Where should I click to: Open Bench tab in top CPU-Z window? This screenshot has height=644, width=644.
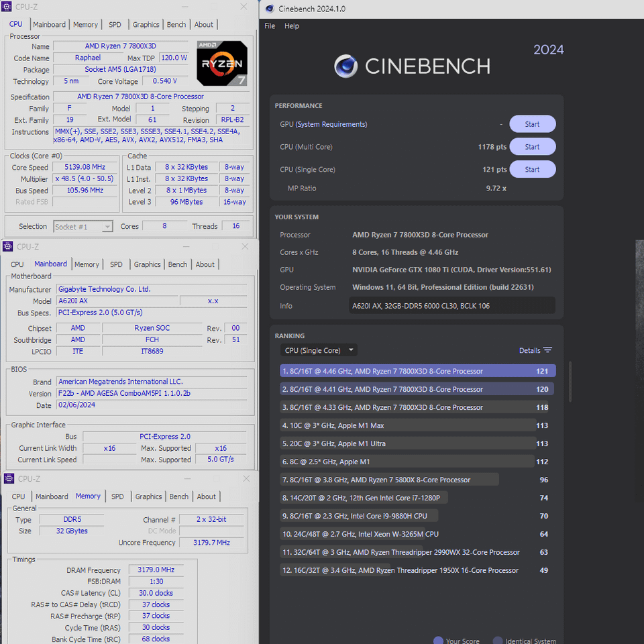(176, 25)
